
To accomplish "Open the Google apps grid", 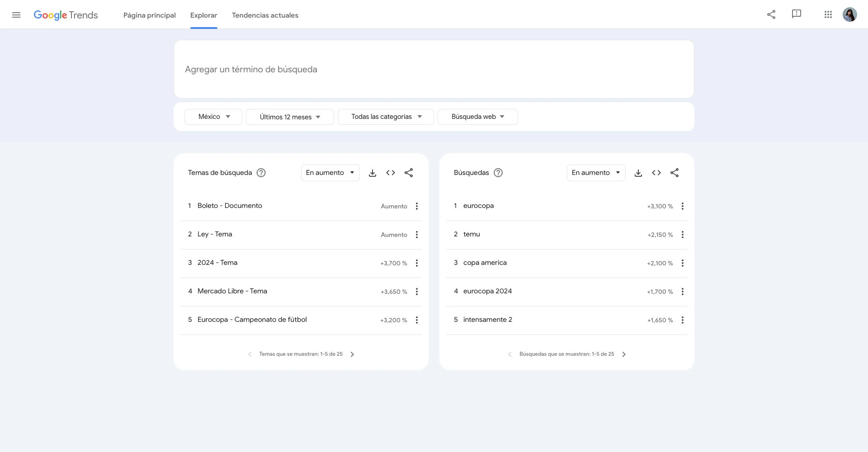I will click(x=828, y=14).
